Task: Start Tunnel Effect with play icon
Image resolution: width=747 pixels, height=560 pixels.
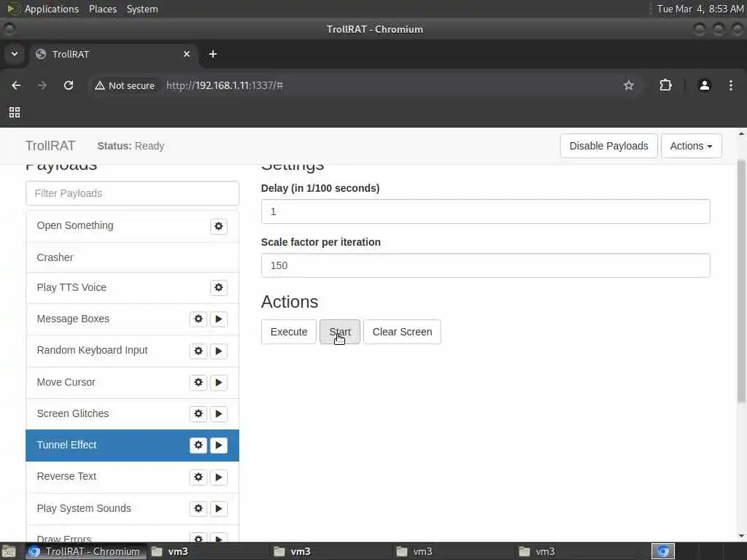Action: [x=219, y=446]
